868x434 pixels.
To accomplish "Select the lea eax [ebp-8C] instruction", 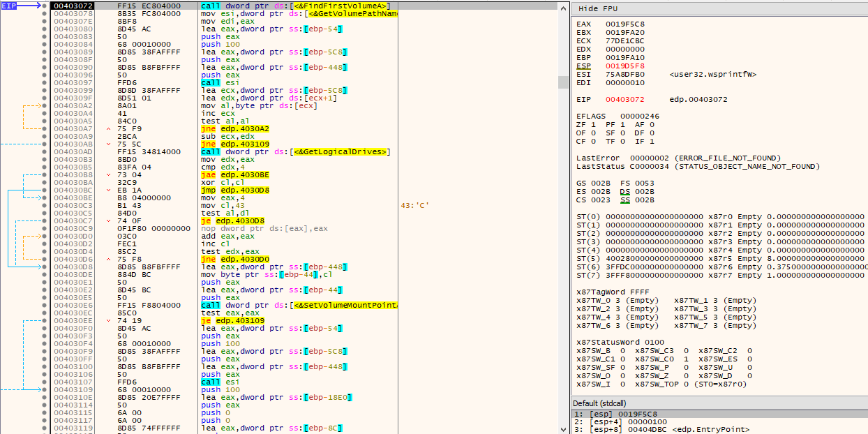I will click(273, 428).
